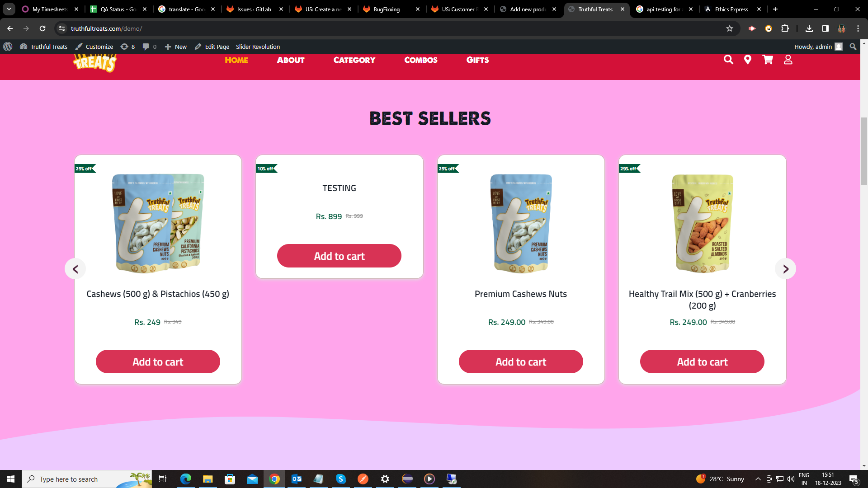
Task: Click the Windows taskbar search box
Action: pyautogui.click(x=87, y=479)
